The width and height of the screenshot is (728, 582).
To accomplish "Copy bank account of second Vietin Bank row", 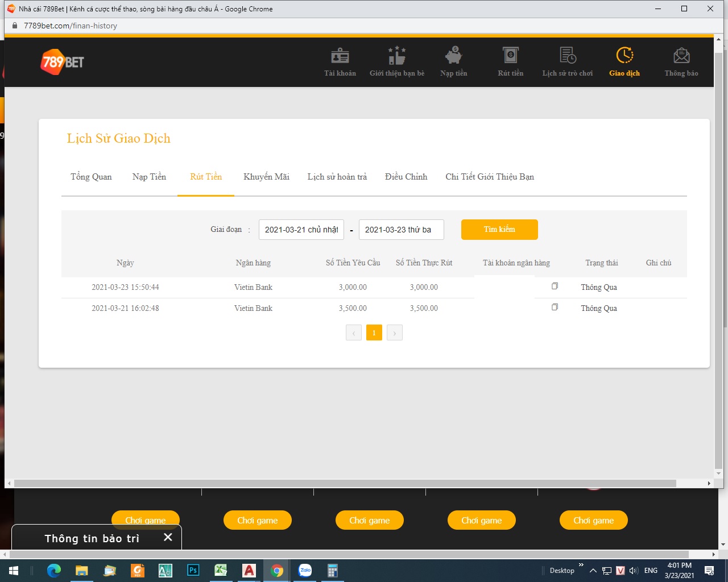I will pos(555,307).
